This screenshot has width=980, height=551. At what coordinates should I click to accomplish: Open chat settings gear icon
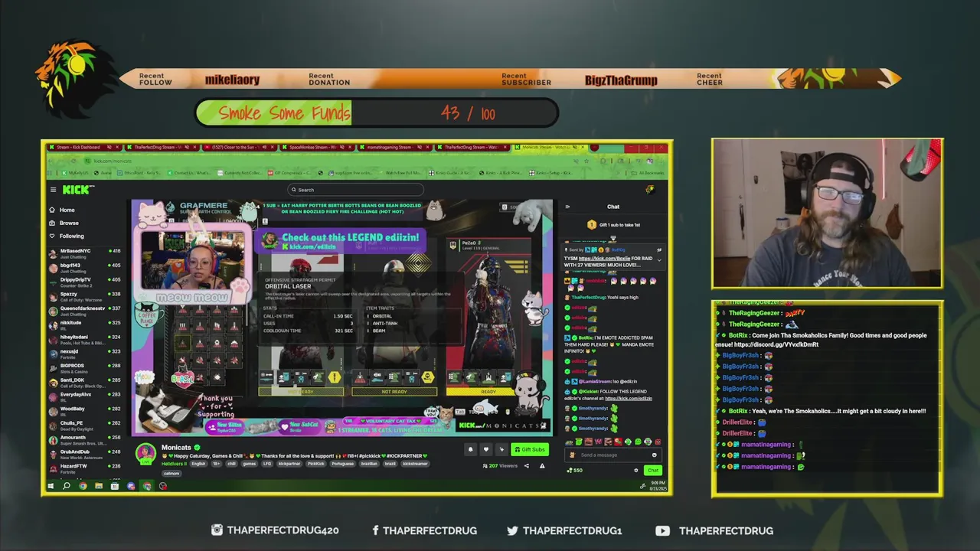coord(636,470)
